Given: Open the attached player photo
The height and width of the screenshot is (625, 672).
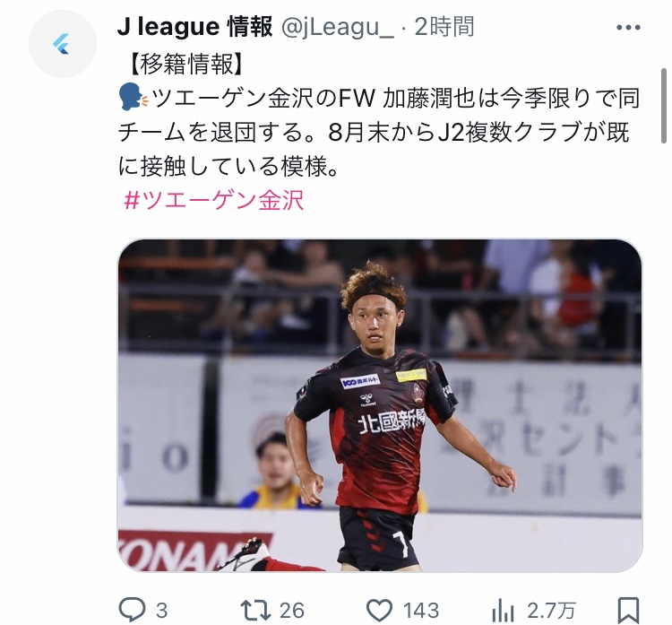Looking at the screenshot, I should click(380, 405).
